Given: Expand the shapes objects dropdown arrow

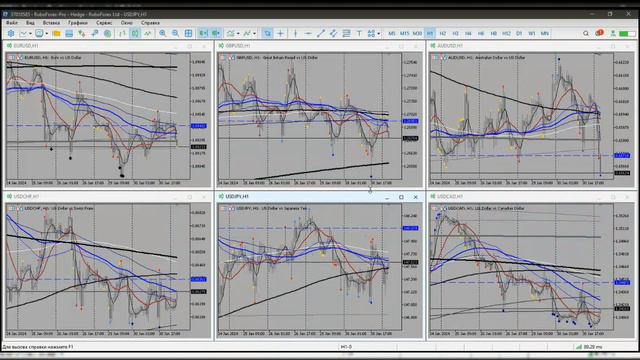Looking at the screenshot, I should pyautogui.click(x=378, y=33).
